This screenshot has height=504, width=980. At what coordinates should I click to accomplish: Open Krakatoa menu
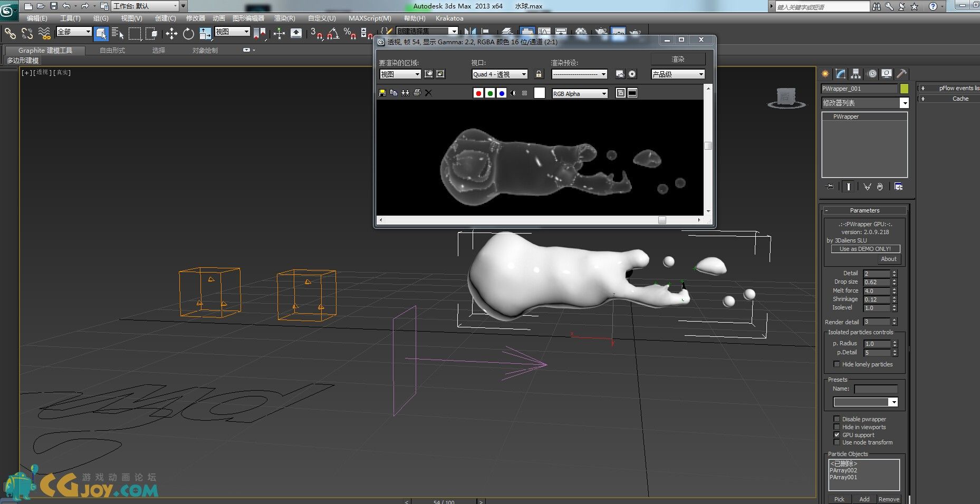(449, 18)
